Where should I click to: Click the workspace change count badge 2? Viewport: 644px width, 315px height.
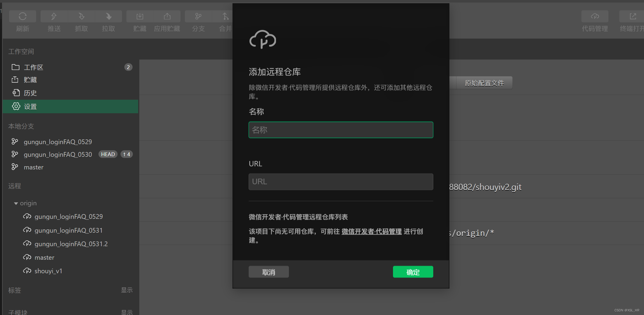(x=128, y=67)
